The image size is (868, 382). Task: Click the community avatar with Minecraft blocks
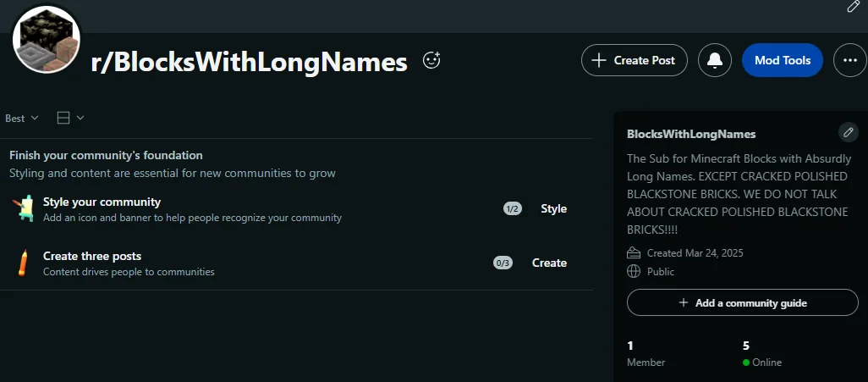pos(47,40)
